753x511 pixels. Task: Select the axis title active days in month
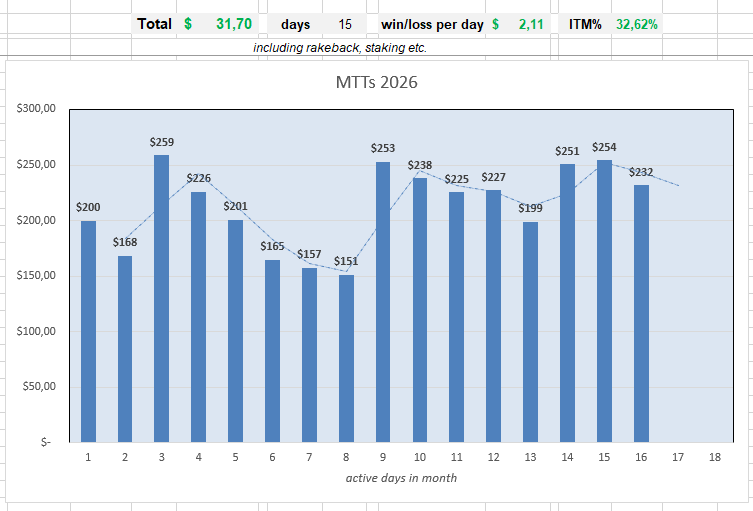[x=401, y=478]
